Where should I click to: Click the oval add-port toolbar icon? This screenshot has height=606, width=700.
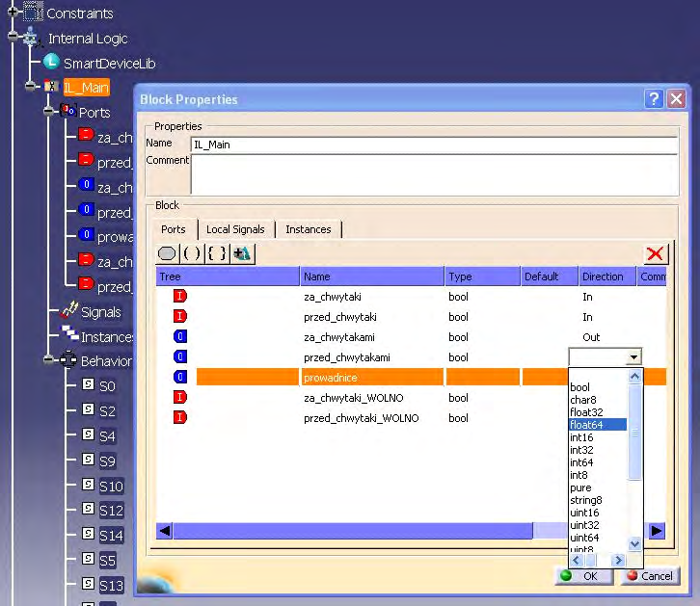tap(167, 253)
